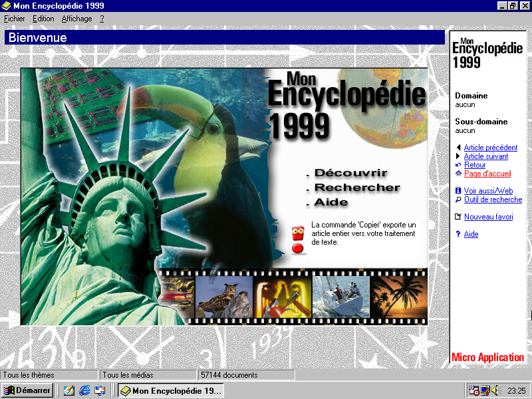Click the magnifier icon beside Outil de recherche

[458, 199]
